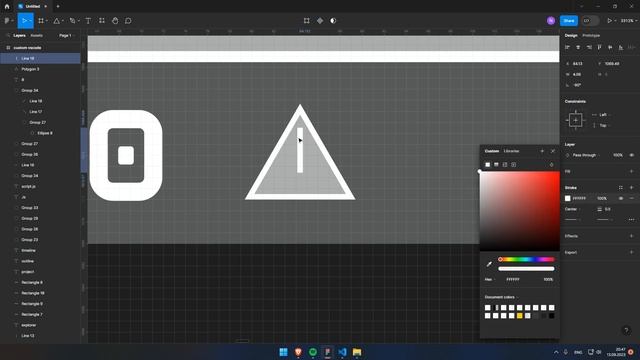Switch to the Layers tab

click(19, 36)
